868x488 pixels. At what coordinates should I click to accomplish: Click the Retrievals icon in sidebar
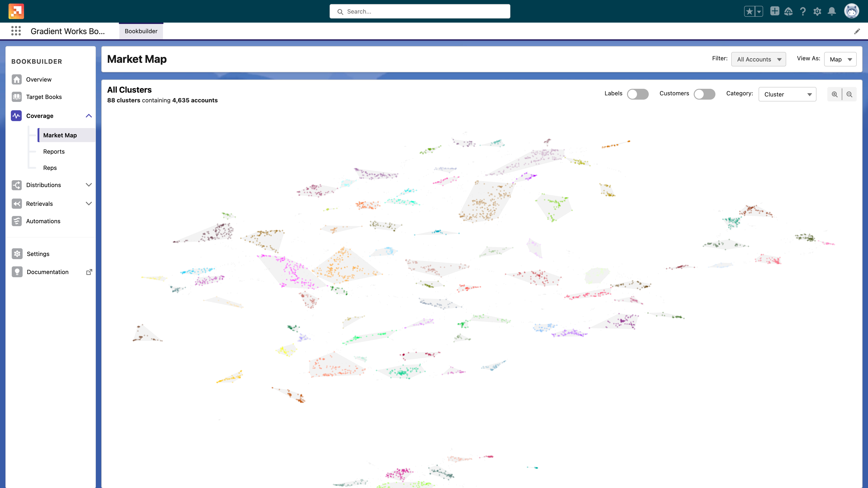click(16, 203)
